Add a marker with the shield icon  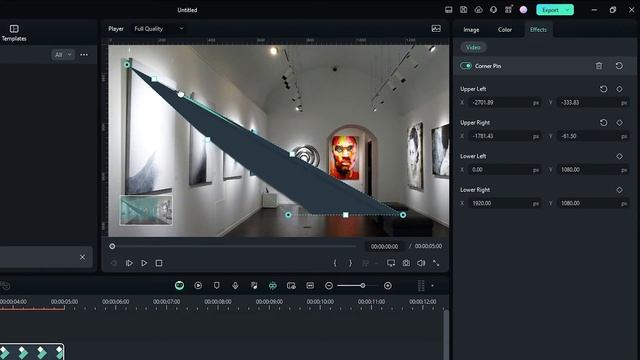tap(217, 286)
